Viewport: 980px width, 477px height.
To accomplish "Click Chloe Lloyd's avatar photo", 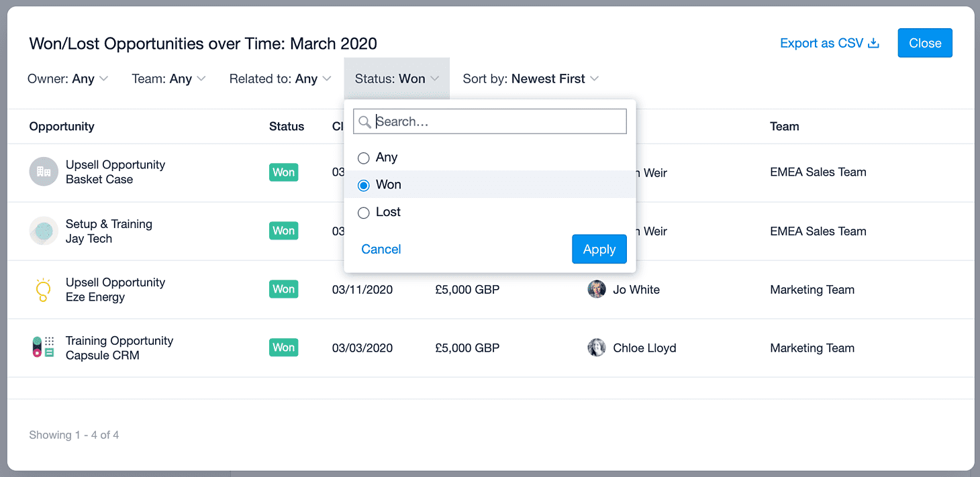I will coord(596,348).
